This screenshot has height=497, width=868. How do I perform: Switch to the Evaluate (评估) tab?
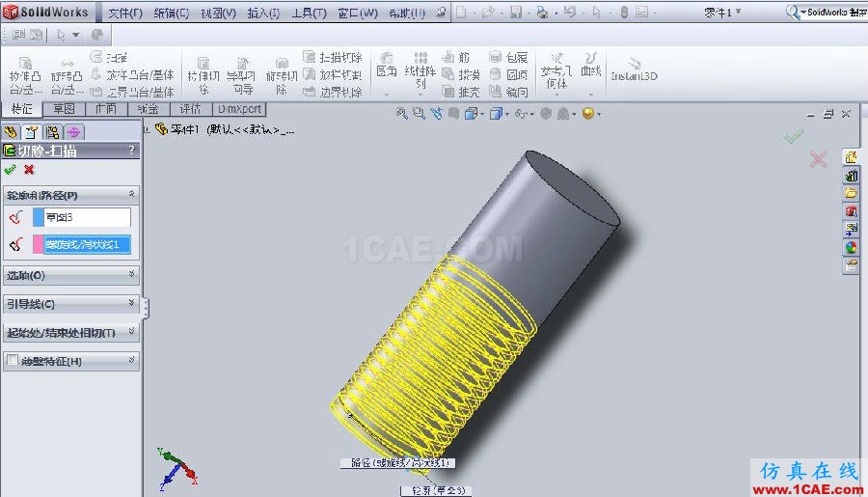pos(190,109)
